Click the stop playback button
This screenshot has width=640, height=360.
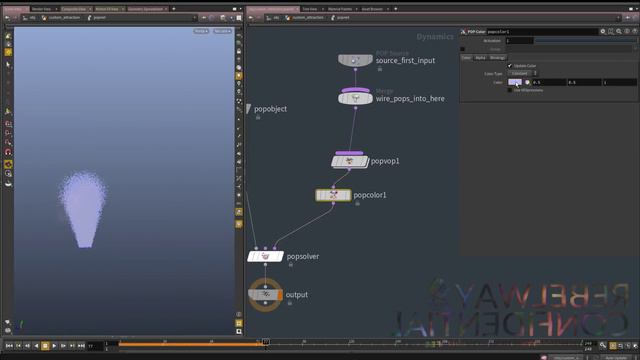(45, 346)
